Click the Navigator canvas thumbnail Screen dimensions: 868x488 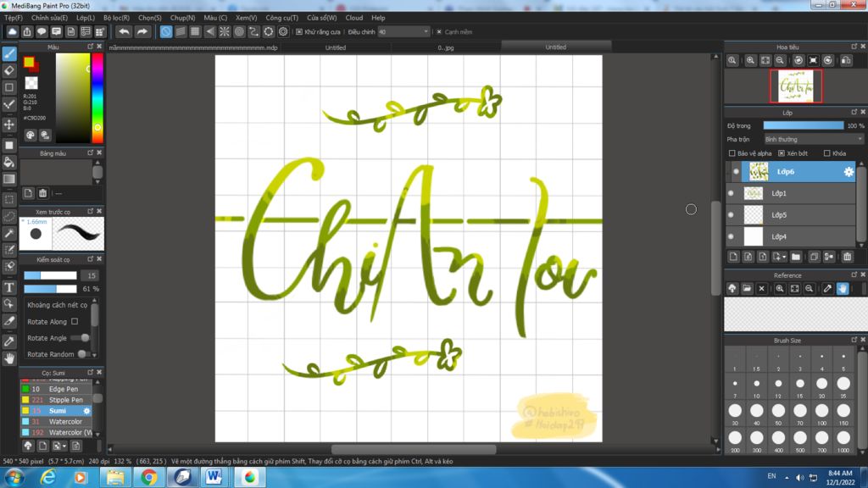pyautogui.click(x=795, y=86)
